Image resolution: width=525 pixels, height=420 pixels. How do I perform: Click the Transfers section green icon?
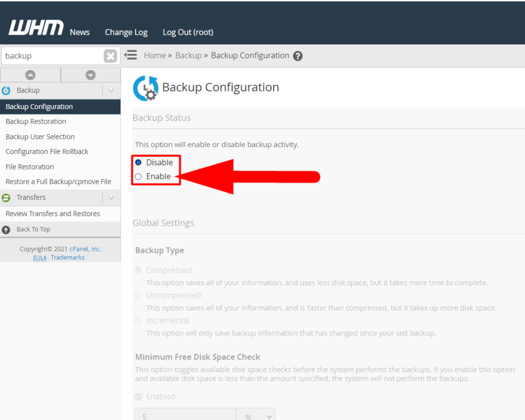6,198
